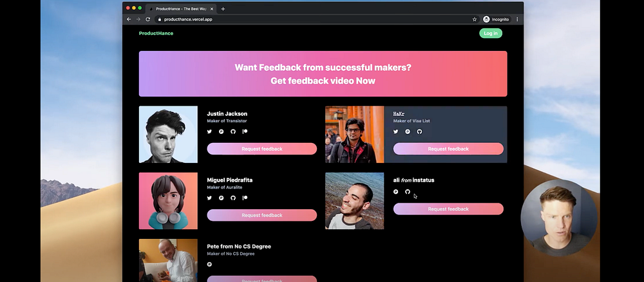Open Miguel Piedrafita's Twitter icon
Screen dimensions: 644x282
tap(209, 198)
